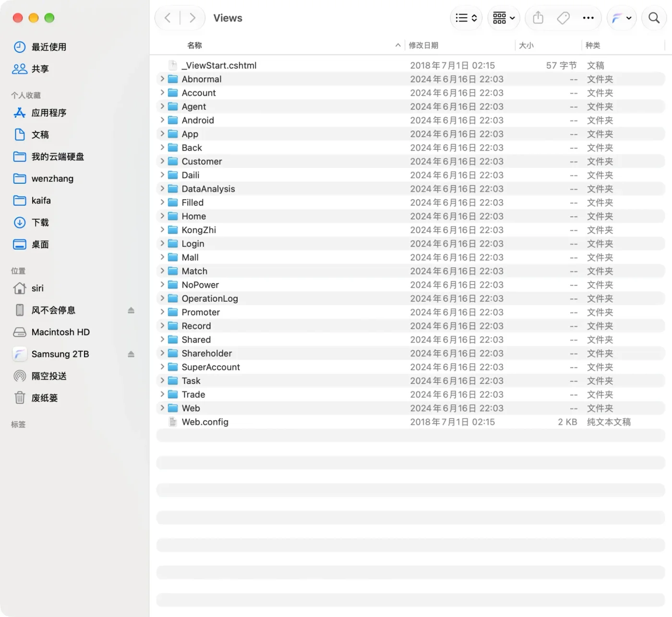Go back to the previous folder
The image size is (672, 617).
click(x=168, y=18)
